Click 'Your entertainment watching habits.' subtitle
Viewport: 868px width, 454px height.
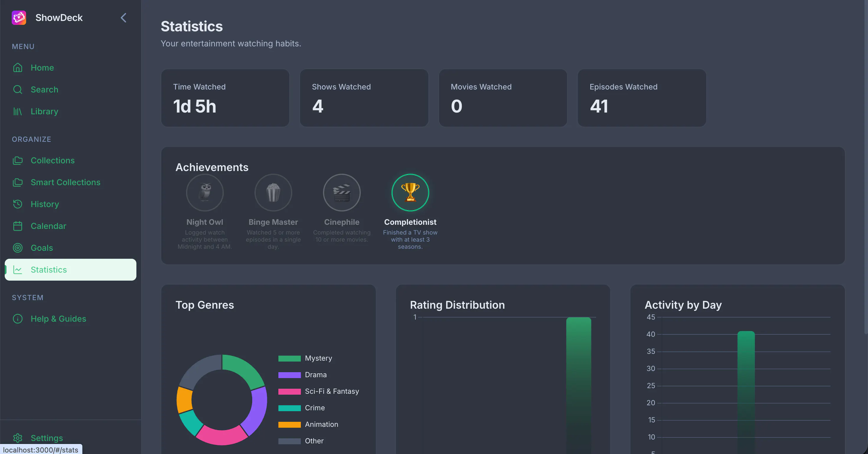click(231, 44)
